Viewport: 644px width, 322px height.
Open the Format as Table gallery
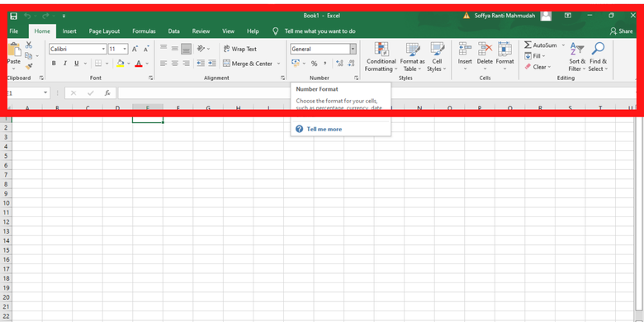point(412,57)
